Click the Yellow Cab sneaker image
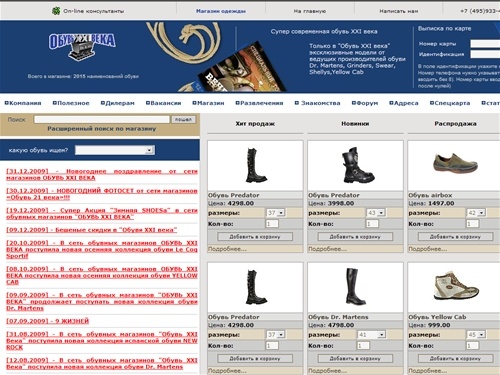The width and height of the screenshot is (500, 375). (x=456, y=286)
